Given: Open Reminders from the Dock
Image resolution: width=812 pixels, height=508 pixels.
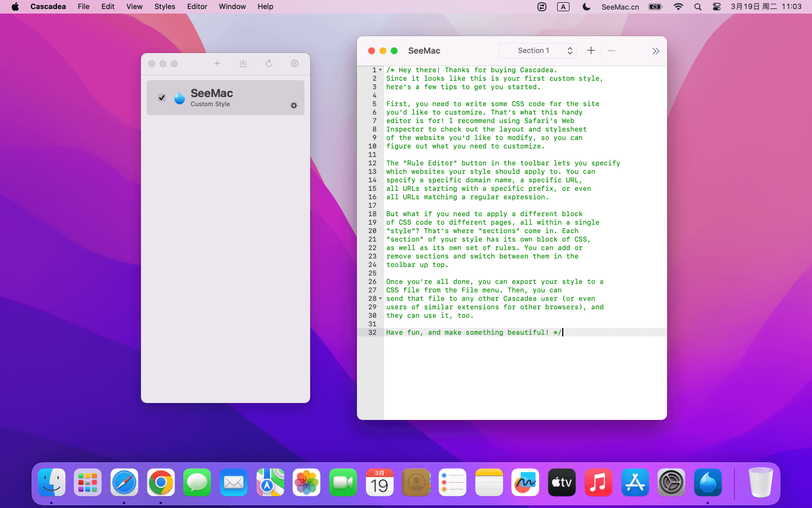Looking at the screenshot, I should tap(452, 483).
